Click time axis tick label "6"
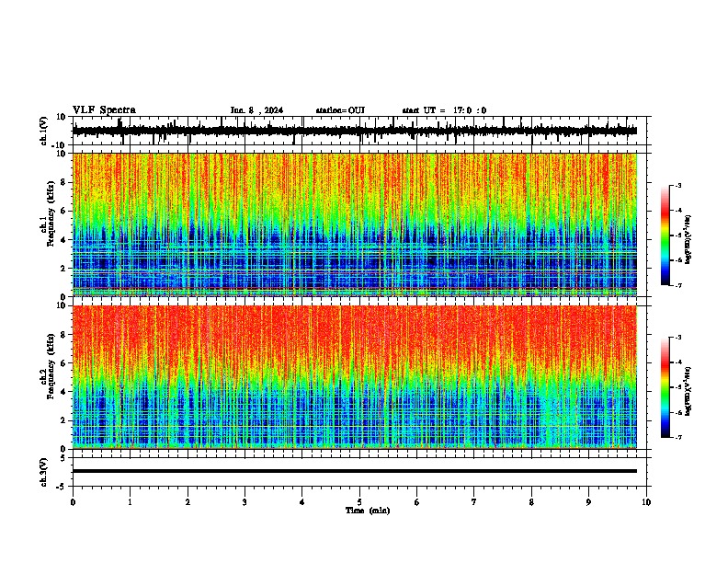This screenshot has width=728, height=563. click(x=416, y=502)
